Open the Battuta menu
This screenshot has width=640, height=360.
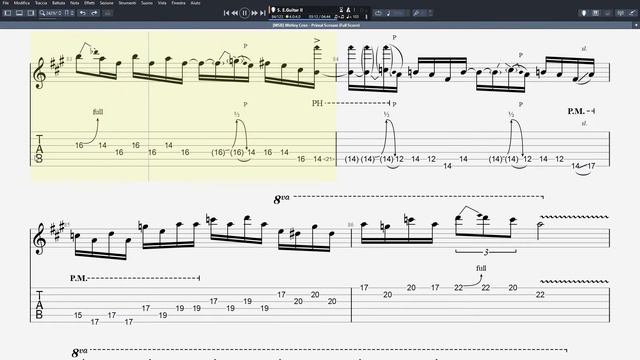[x=59, y=3]
